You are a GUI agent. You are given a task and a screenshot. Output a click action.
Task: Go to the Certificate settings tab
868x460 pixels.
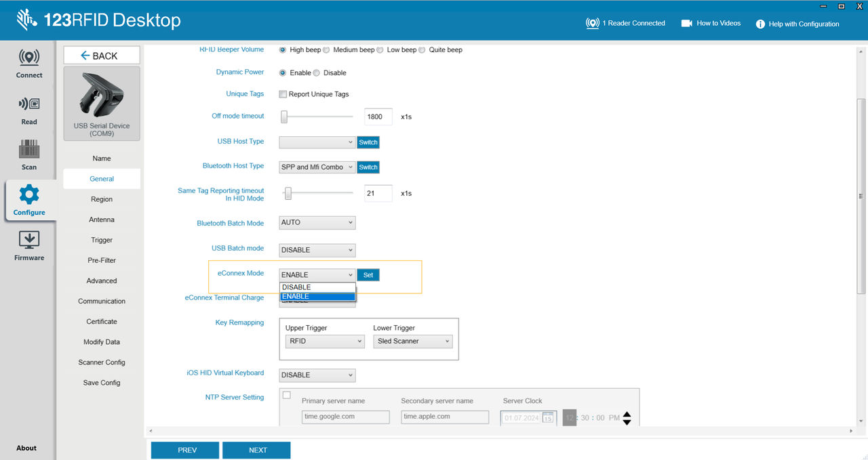[102, 321]
